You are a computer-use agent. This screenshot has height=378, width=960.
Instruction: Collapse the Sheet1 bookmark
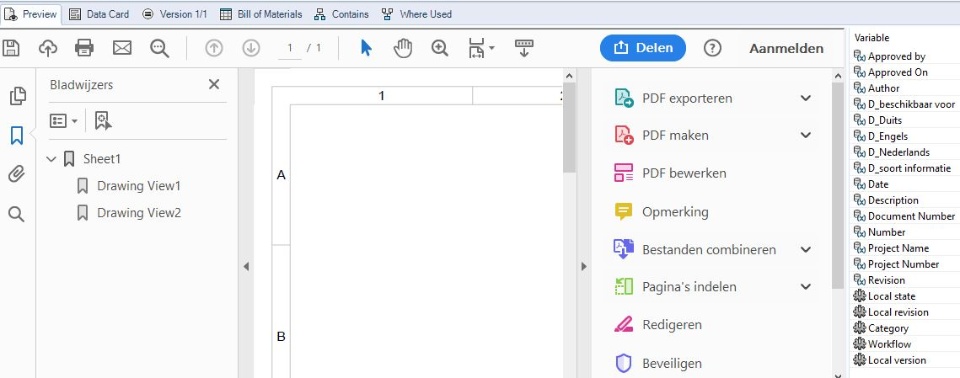click(x=51, y=159)
